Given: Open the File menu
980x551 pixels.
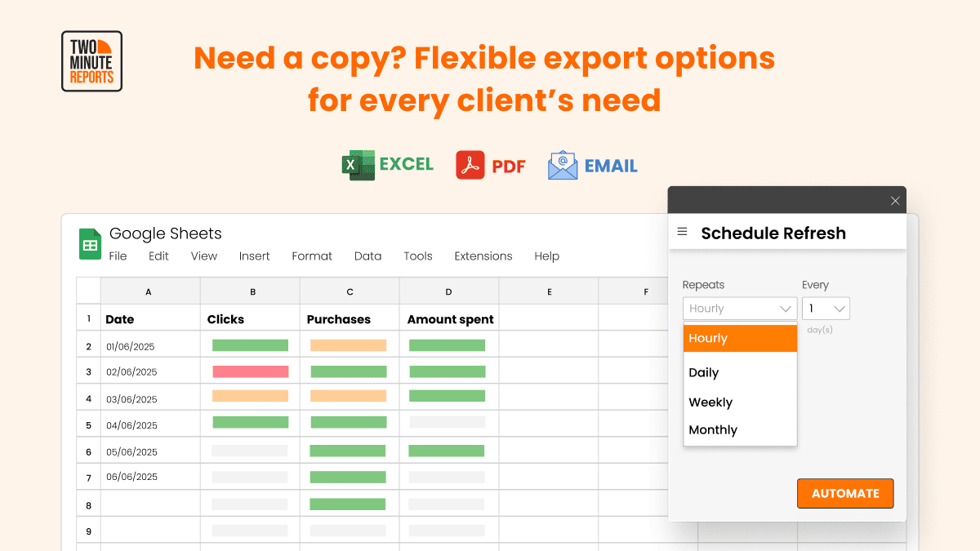Looking at the screenshot, I should click(x=118, y=256).
